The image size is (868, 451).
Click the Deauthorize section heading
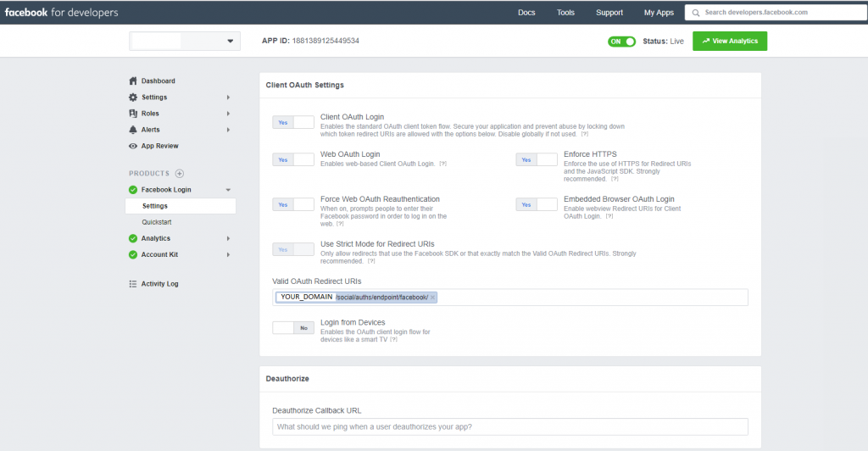pos(287,378)
